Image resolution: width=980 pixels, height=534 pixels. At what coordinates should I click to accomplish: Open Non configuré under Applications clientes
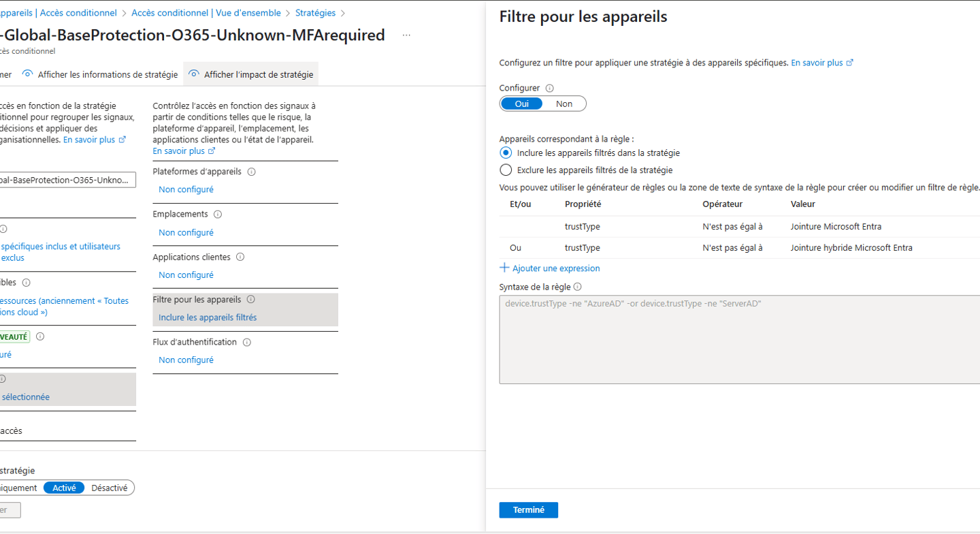186,274
